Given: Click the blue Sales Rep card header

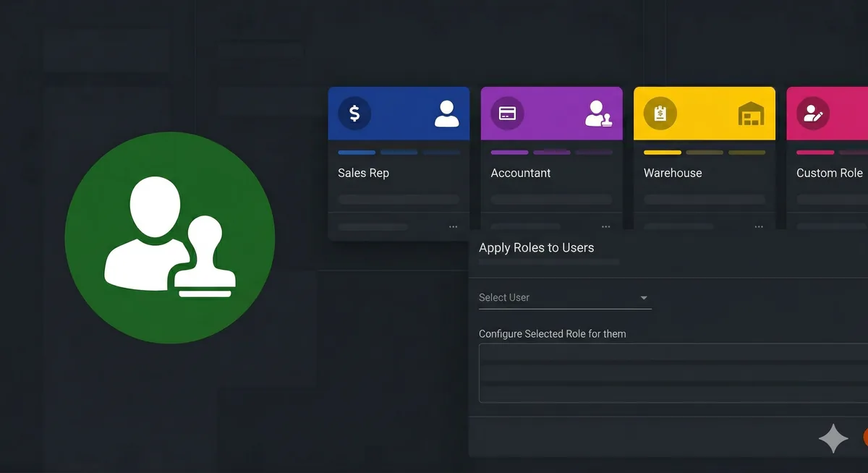Looking at the screenshot, I should click(399, 114).
